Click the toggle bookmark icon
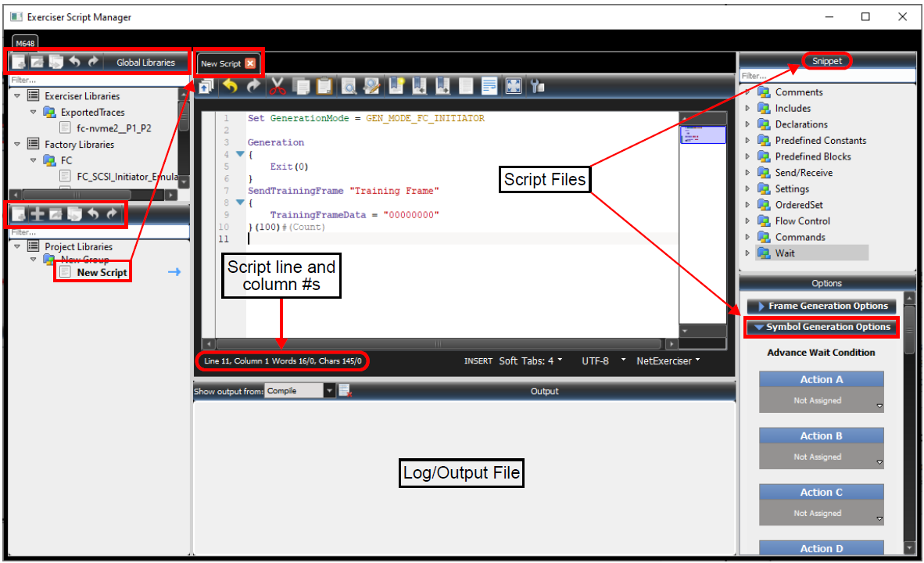Viewport: 924px width, 563px height. 396,86
